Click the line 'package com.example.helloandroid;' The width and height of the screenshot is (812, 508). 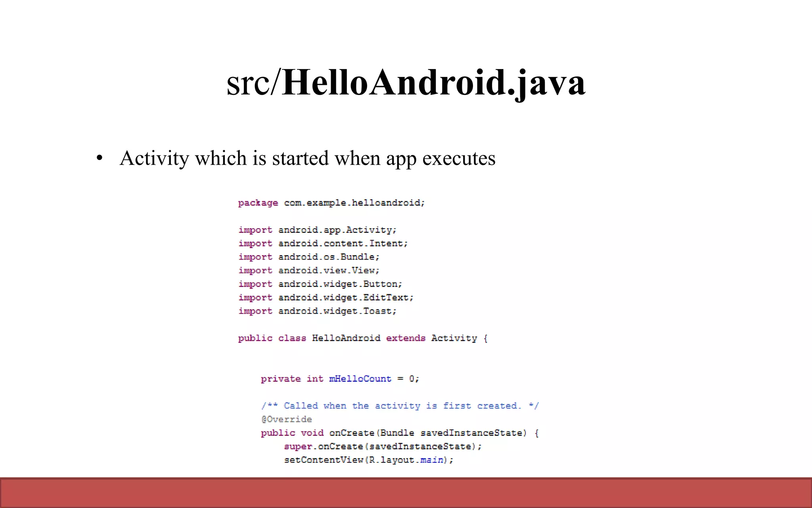pos(331,203)
